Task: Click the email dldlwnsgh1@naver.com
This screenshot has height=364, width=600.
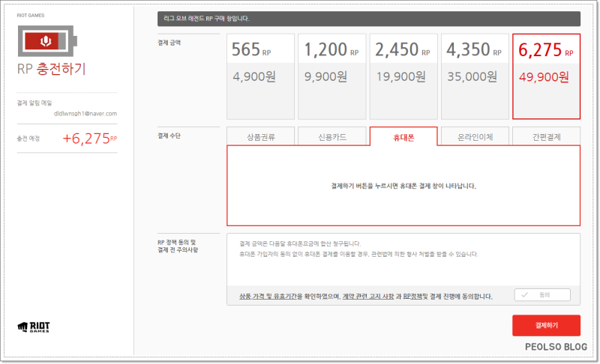Action: (85, 113)
